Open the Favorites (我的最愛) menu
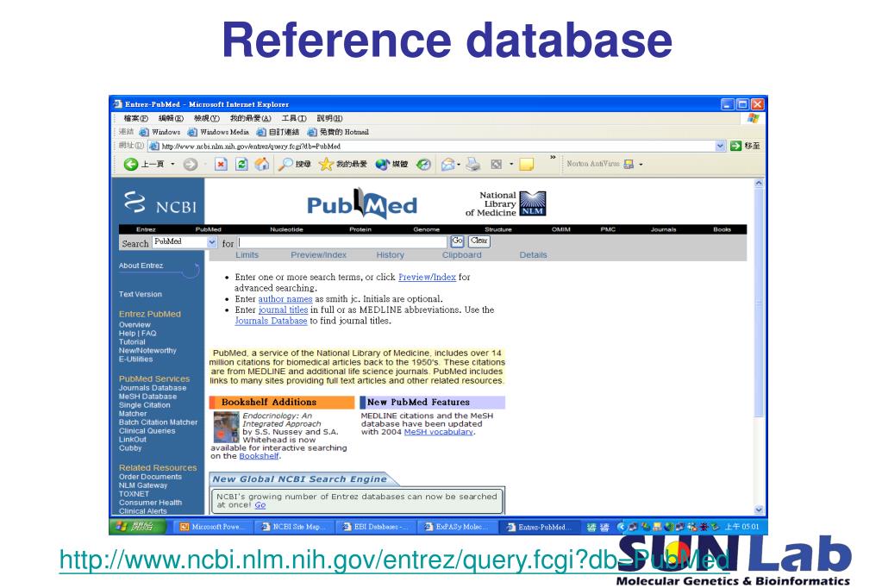The image size is (882, 588). pos(250,118)
